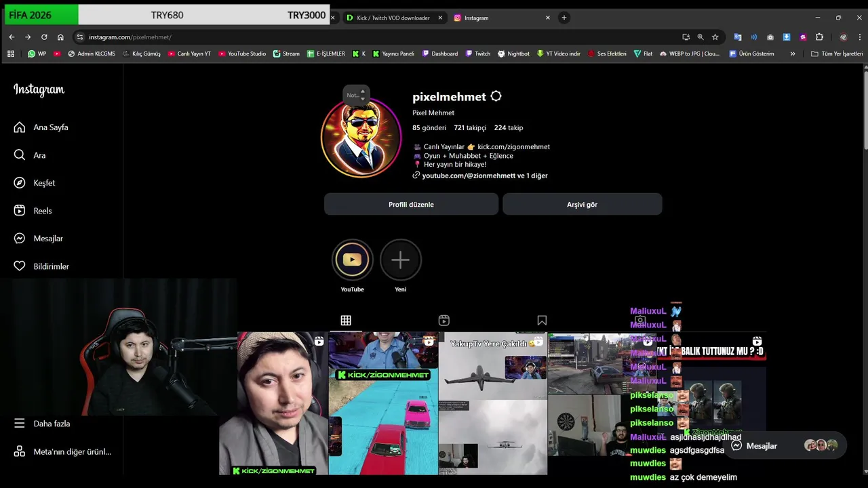Open Canlı Yayın YT bookmark
The image size is (868, 488).
pos(189,54)
